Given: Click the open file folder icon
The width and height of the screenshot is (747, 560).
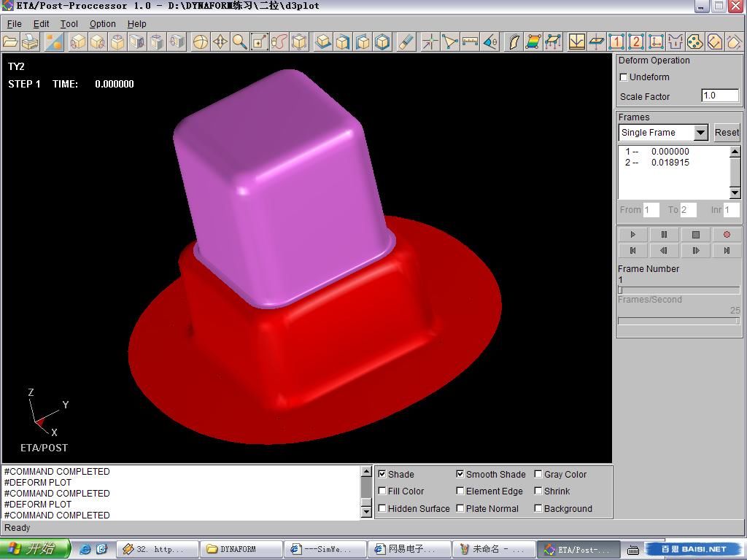Looking at the screenshot, I should [11, 42].
